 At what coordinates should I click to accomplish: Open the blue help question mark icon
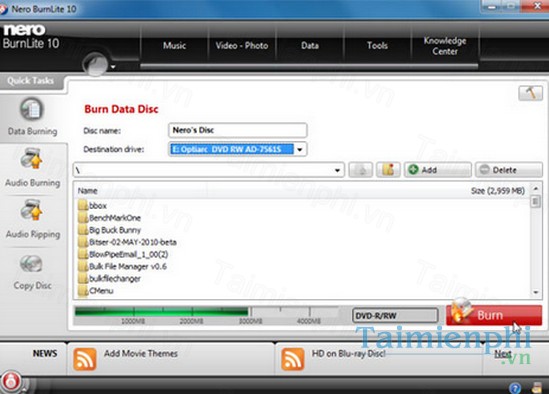tap(515, 388)
